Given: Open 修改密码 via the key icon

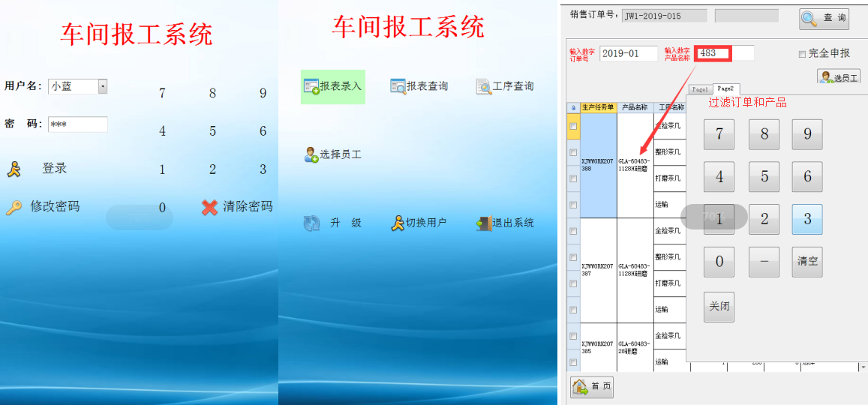Looking at the screenshot, I should point(14,208).
